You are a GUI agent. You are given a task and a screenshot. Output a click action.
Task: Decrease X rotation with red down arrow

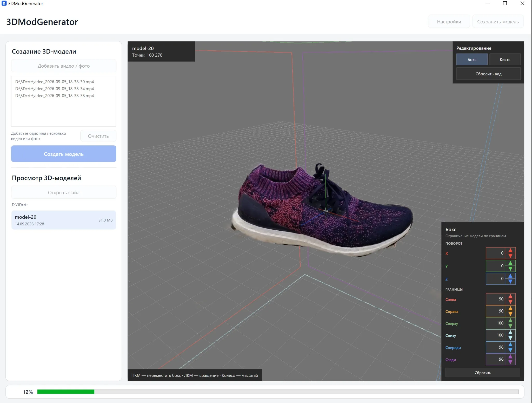click(x=510, y=256)
